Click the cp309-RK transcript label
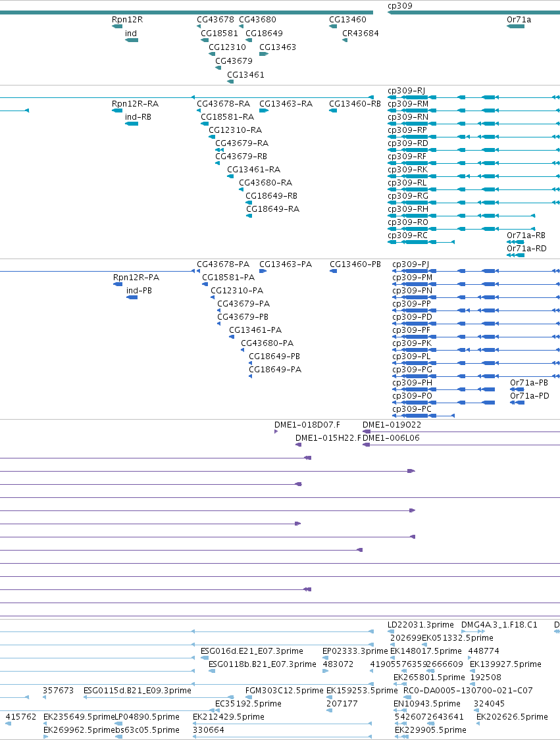560x740 pixels. pos(407,170)
